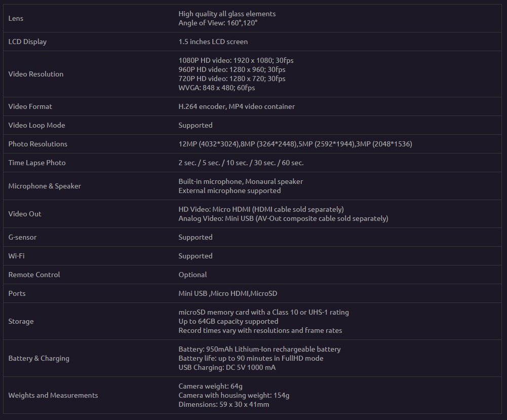Select the Dimensions 59 x 30 x 41mm line
Screen dimensions: 507x420
[x=223, y=404]
